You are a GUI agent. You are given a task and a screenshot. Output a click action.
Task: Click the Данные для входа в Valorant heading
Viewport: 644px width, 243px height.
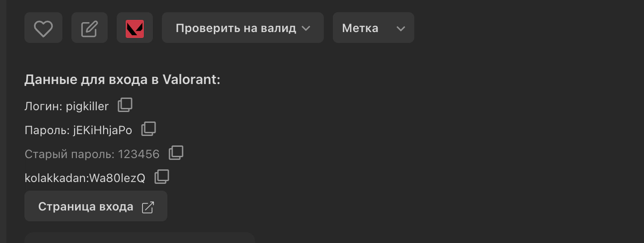click(x=122, y=80)
